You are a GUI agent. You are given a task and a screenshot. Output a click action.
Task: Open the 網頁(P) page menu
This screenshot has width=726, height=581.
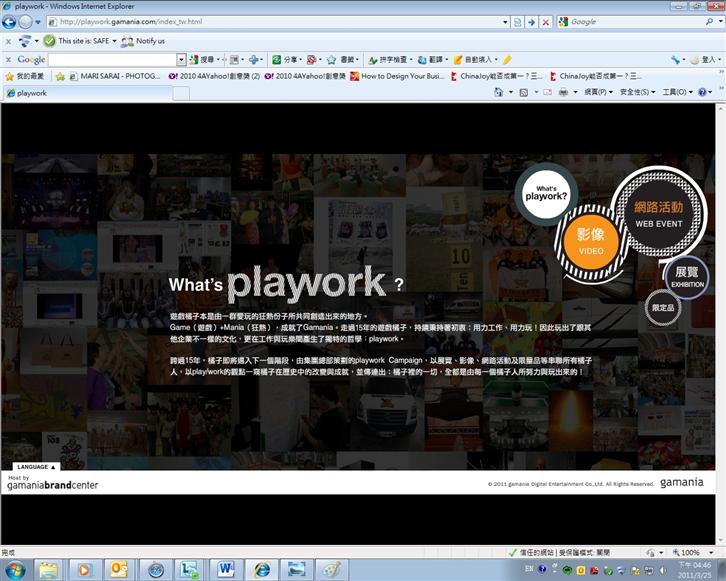click(598, 92)
